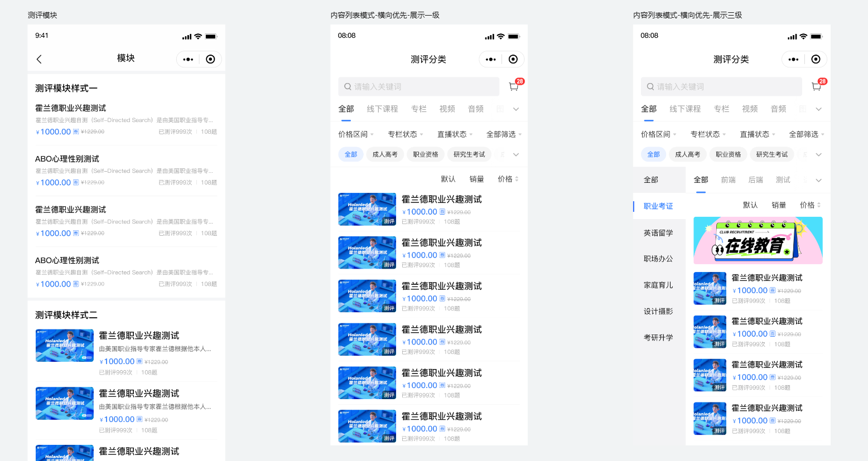
Task: Open the 价格区间 dropdown in 展示一级 screen
Action: pos(356,134)
